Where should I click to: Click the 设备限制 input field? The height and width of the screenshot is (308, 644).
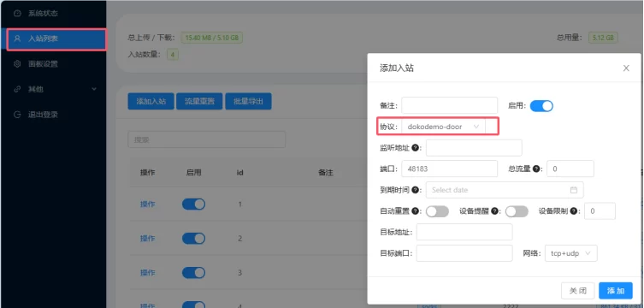[x=600, y=211]
